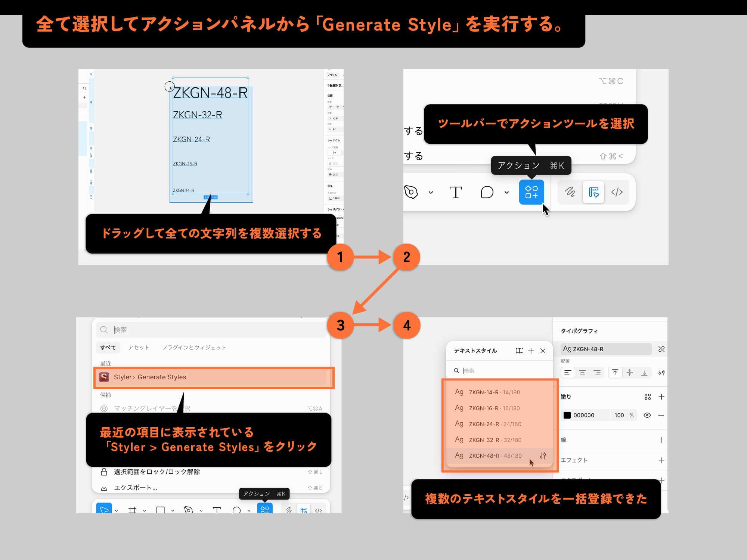The image size is (747, 560).
Task: Select the Move tool in step 3 toolbar
Action: [x=104, y=508]
